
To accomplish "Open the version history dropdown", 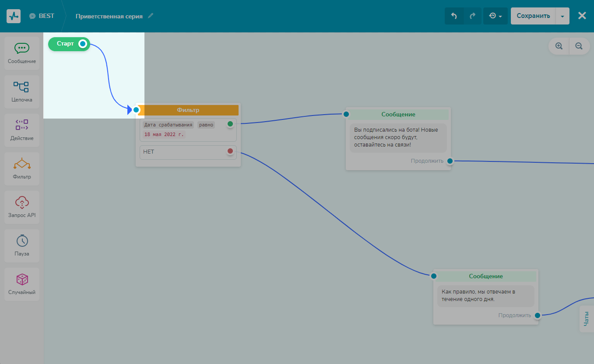I will [x=495, y=16].
